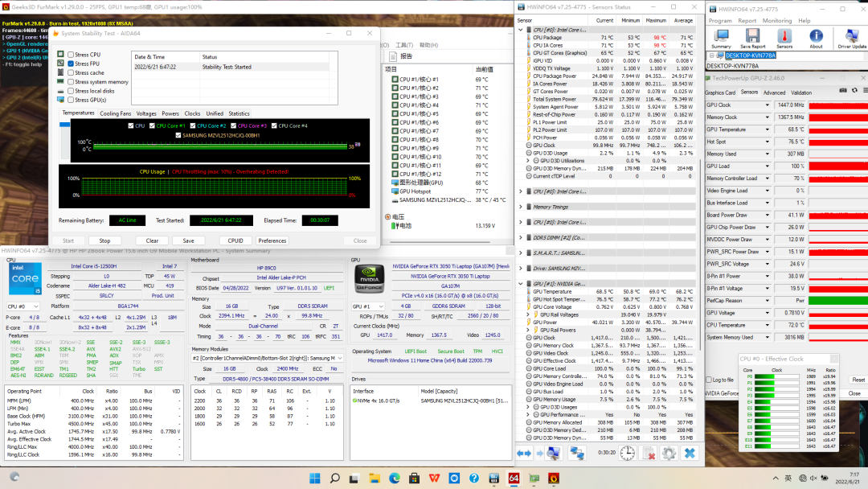
Task: Open the GPU Clock sensor dropdown in GPU-Z
Action: pos(768,105)
